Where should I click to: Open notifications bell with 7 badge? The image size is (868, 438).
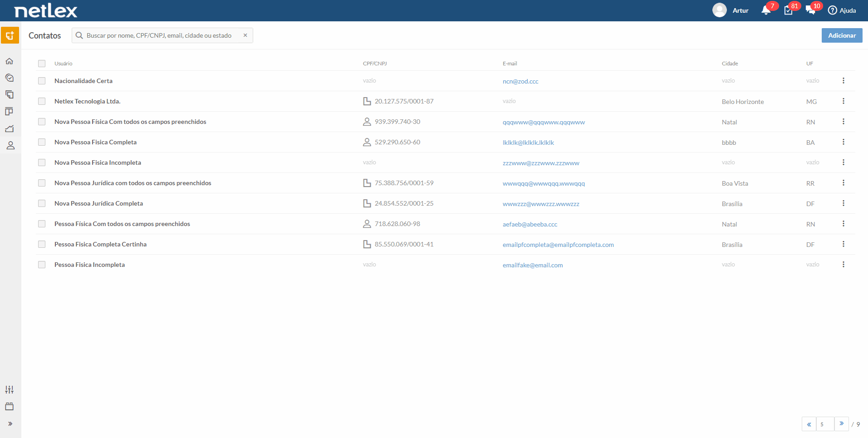tap(766, 10)
